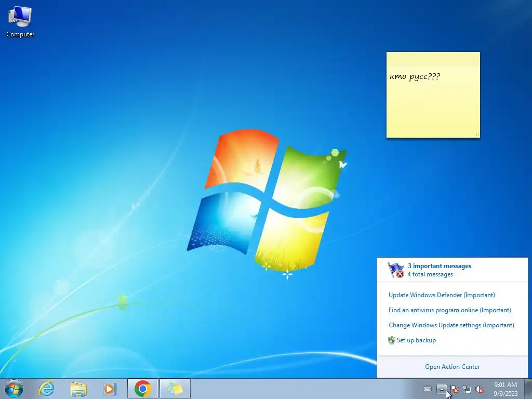Viewport: 532px width, 399px height.
Task: Show hidden tray icons arrow
Action: (x=442, y=389)
